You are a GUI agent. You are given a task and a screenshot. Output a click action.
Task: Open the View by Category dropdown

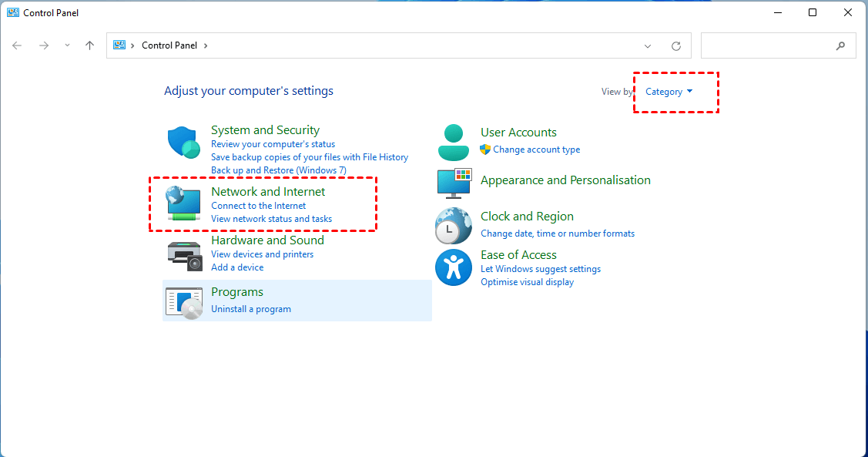[669, 92]
